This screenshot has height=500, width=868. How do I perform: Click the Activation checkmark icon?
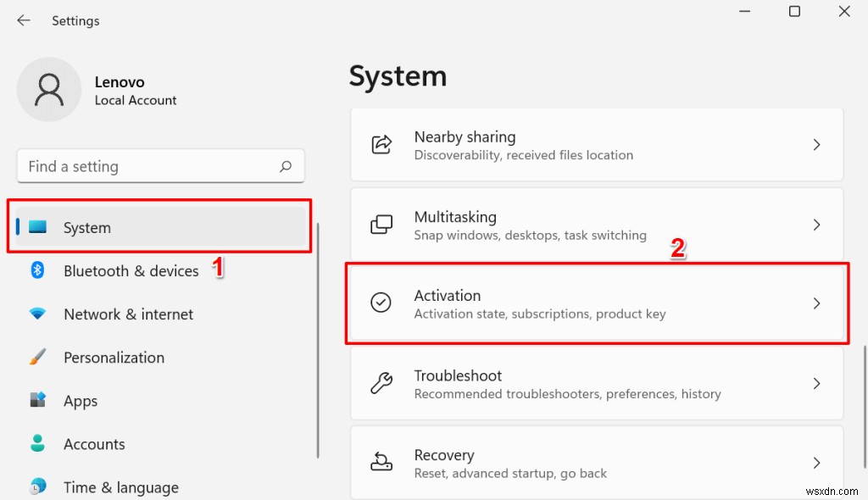point(381,303)
